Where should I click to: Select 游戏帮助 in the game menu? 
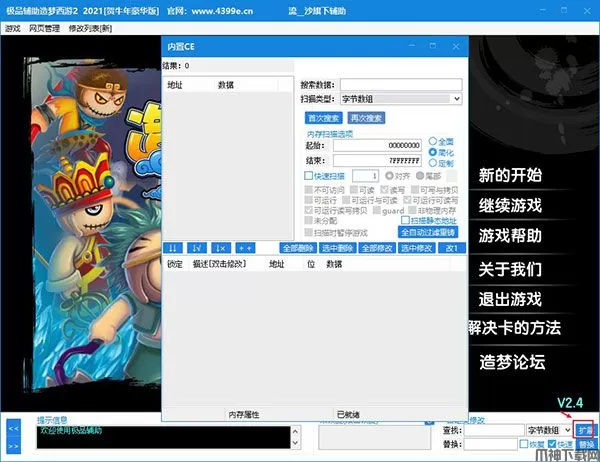tap(510, 235)
